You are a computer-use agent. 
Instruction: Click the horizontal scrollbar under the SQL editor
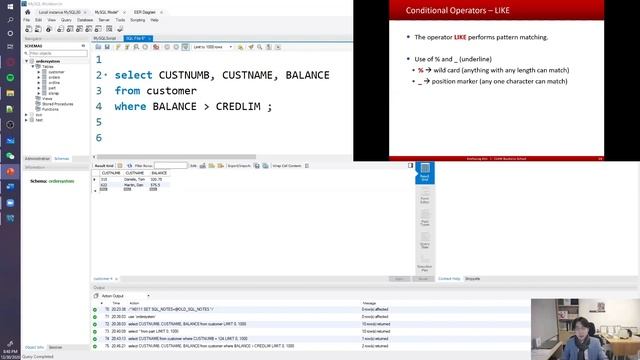[176, 157]
